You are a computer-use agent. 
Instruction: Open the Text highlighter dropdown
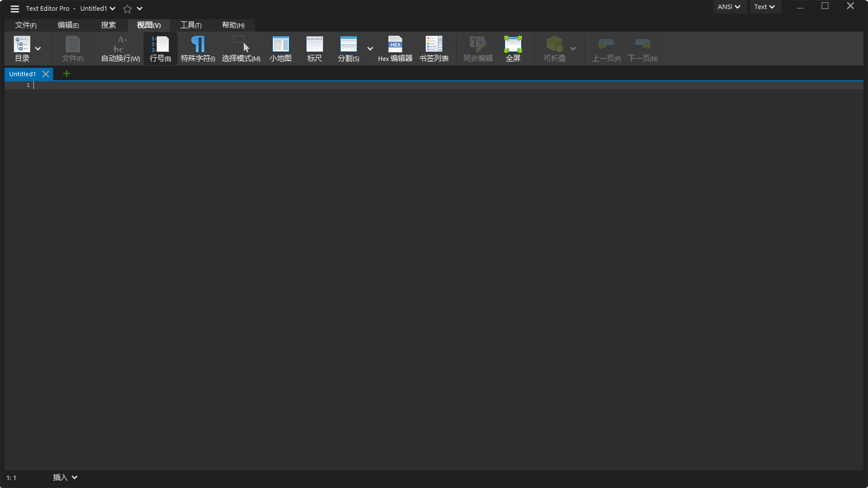click(765, 7)
